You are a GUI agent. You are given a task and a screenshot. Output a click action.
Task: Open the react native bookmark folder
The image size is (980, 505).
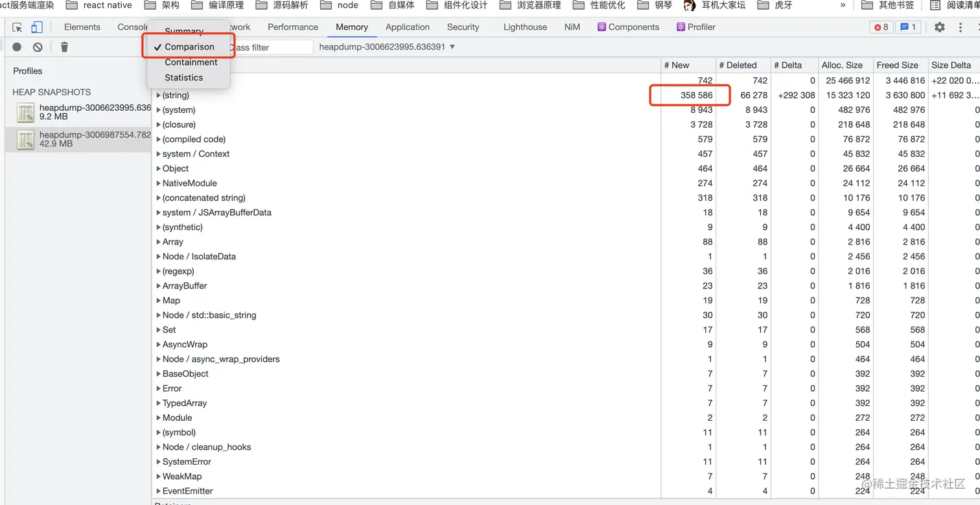[x=99, y=5]
